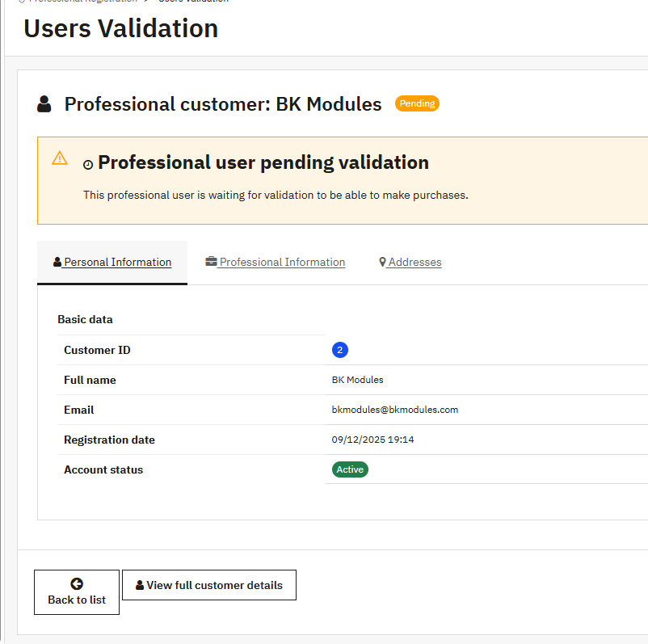
Task: Click the user icon beside Professional customer
Action: tap(44, 103)
